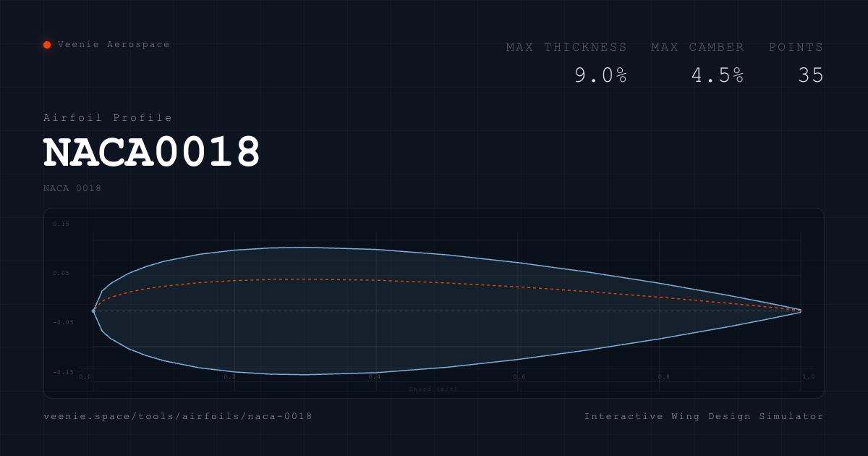Click the Veenie Aerospace brand name
Screen dimensions: 868x456
(114, 45)
